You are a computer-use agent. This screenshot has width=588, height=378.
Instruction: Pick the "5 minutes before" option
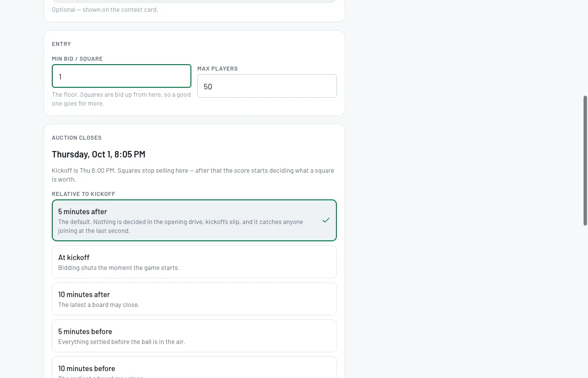tap(194, 336)
